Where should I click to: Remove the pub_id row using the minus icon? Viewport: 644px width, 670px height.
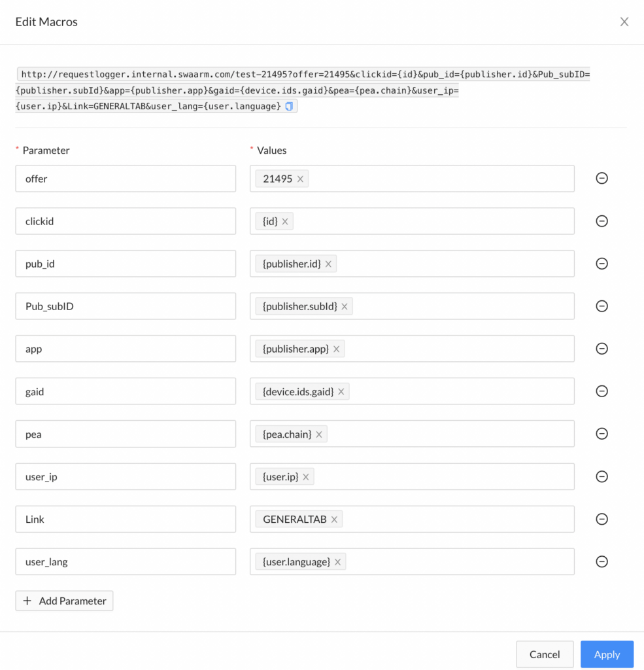[602, 264]
